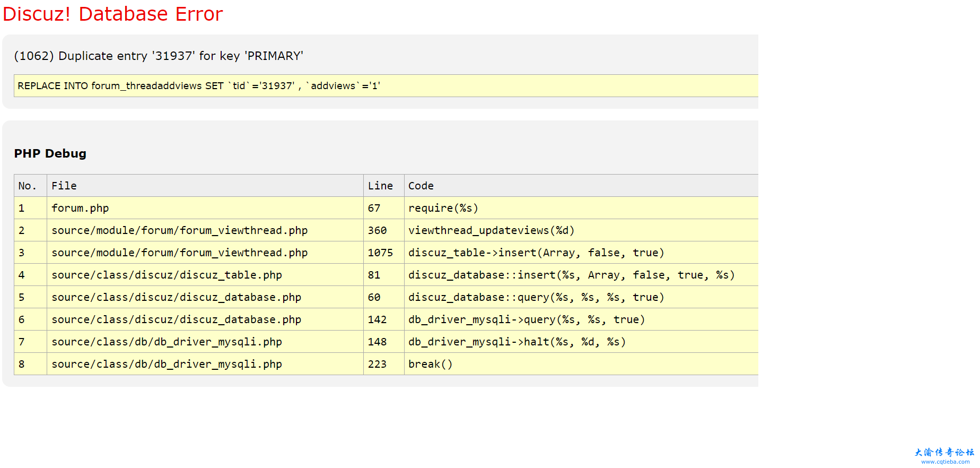The width and height of the screenshot is (980, 468).
Task: Click the 'break()' code cell
Action: point(581,364)
